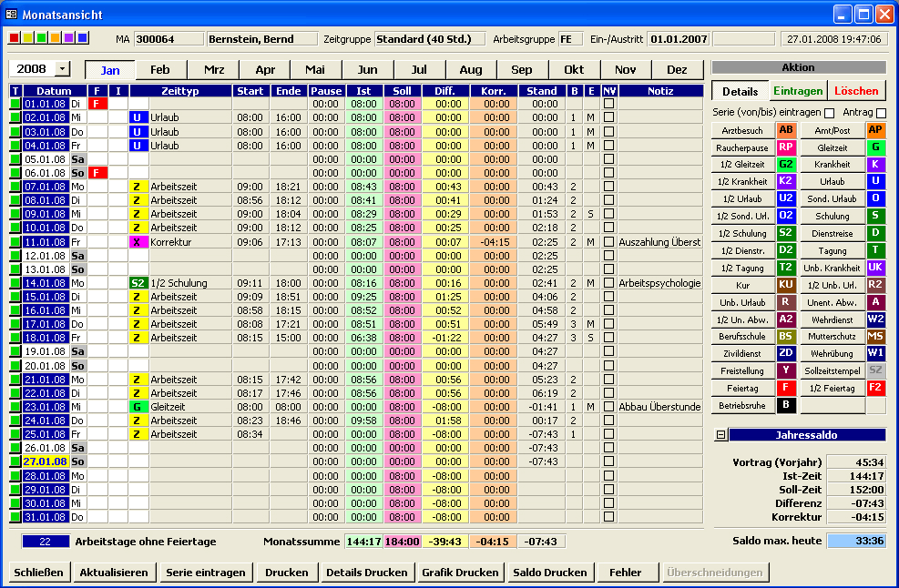Click the orange AP Amt/Post icon
The height and width of the screenshot is (588, 899).
point(875,130)
